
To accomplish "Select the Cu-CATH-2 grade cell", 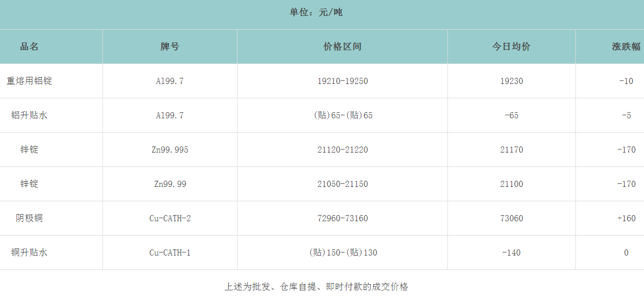I will [169, 218].
